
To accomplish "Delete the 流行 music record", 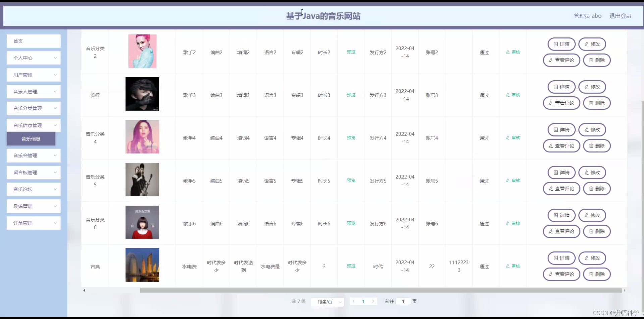I will [597, 103].
